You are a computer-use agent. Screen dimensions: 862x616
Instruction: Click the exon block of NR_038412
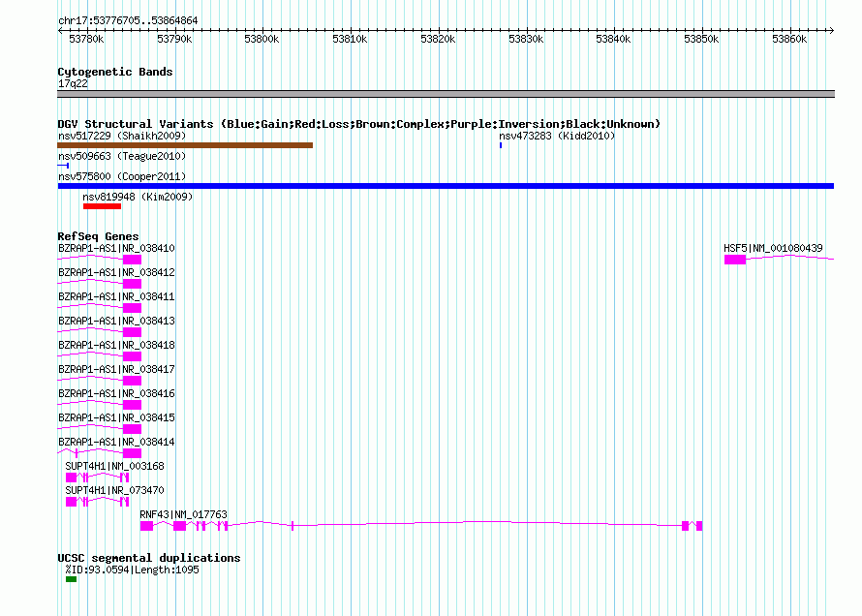132,284
